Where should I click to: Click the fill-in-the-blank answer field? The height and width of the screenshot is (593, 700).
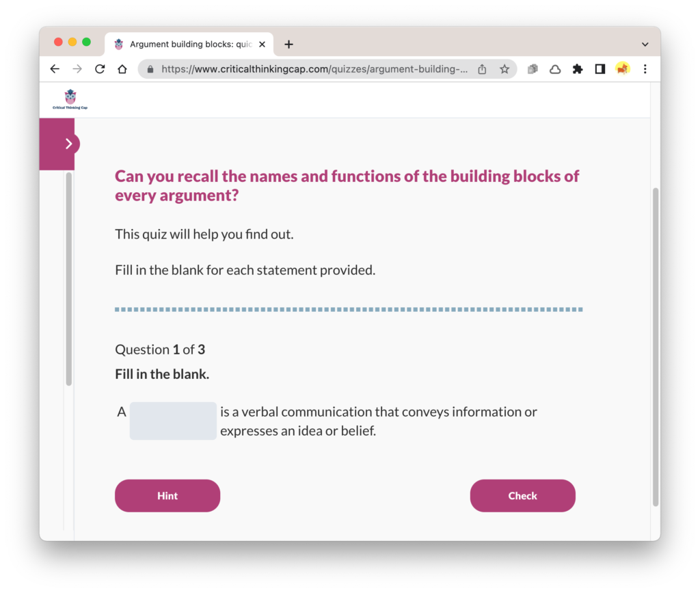[x=173, y=421]
